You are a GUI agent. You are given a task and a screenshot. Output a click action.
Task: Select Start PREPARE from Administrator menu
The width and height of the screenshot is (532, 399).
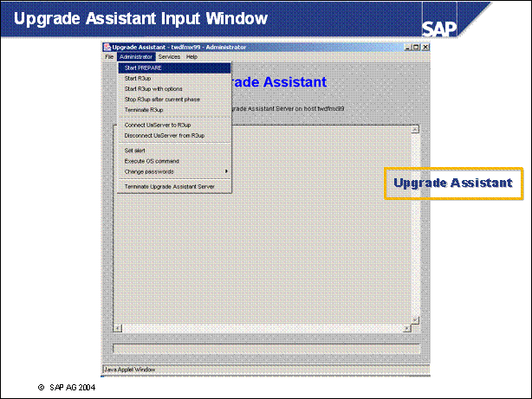tap(144, 68)
